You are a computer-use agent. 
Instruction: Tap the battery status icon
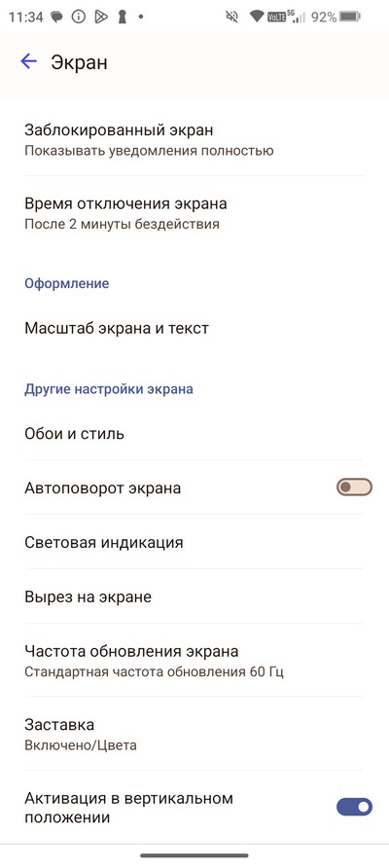350,18
